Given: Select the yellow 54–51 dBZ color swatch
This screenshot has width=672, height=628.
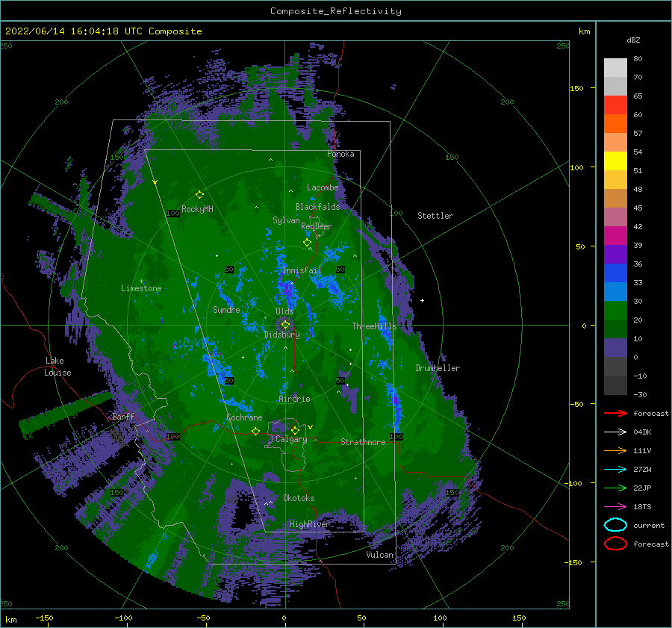Looking at the screenshot, I should [x=615, y=161].
